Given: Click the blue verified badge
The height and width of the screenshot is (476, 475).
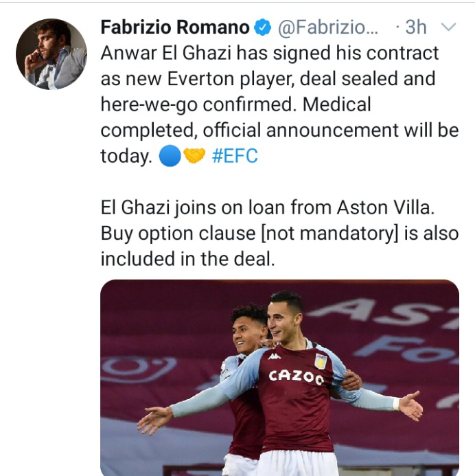Looking at the screenshot, I should coord(262,27).
